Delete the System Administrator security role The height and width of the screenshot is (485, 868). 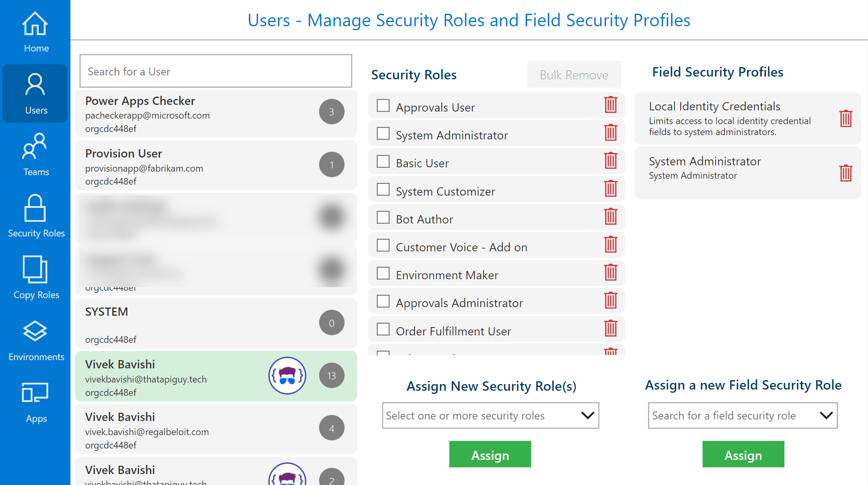tap(610, 133)
